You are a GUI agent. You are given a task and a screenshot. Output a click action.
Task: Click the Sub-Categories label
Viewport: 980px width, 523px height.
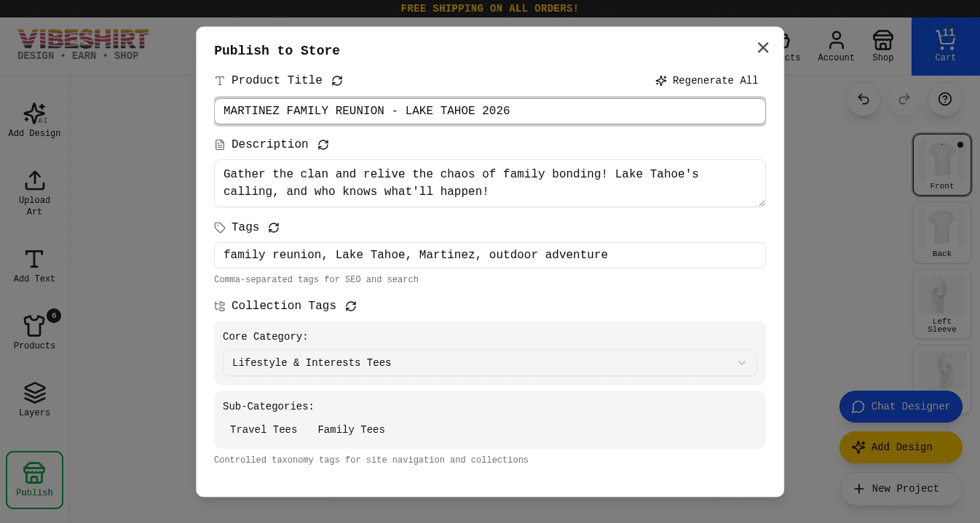(x=269, y=407)
